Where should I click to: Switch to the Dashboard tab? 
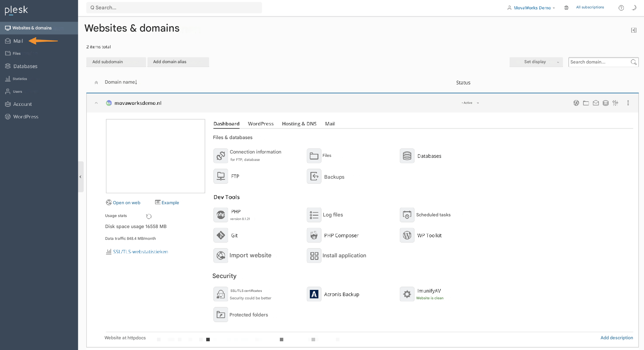tap(226, 124)
